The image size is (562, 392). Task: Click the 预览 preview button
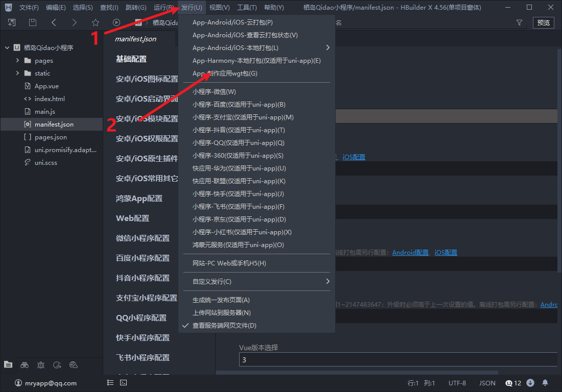pyautogui.click(x=544, y=22)
